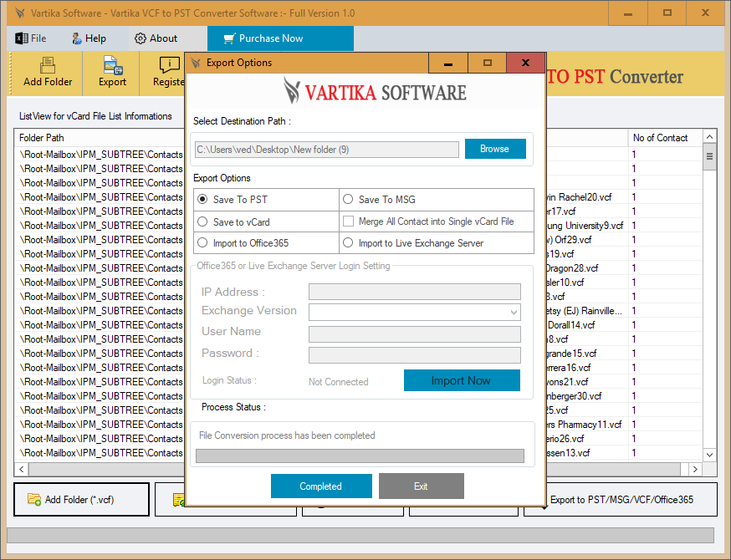Screen dimensions: 731x560
Task: Click the Import Now button
Action: [x=462, y=380]
